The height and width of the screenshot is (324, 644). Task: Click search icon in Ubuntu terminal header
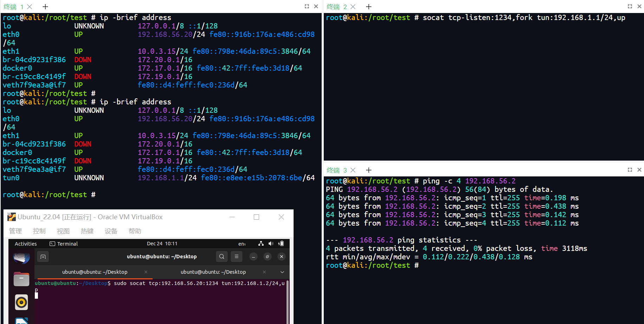coord(222,257)
